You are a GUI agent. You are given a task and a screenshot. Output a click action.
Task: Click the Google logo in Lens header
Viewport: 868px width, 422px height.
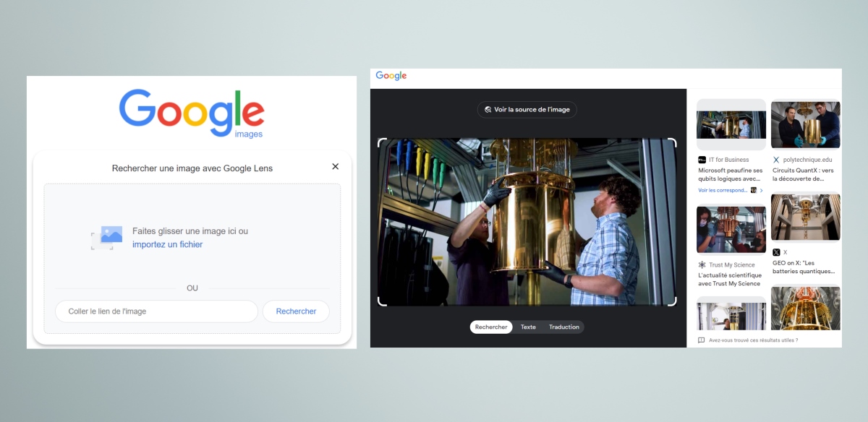391,76
